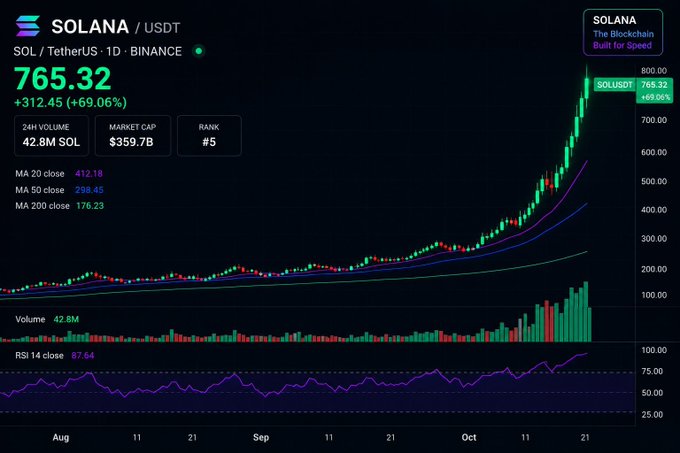Click the RSI 25.00 axis label

click(652, 415)
